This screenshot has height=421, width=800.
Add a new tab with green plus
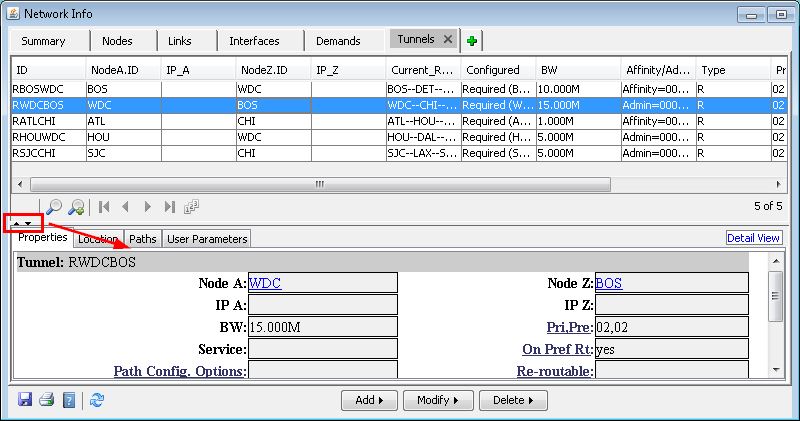click(x=472, y=41)
